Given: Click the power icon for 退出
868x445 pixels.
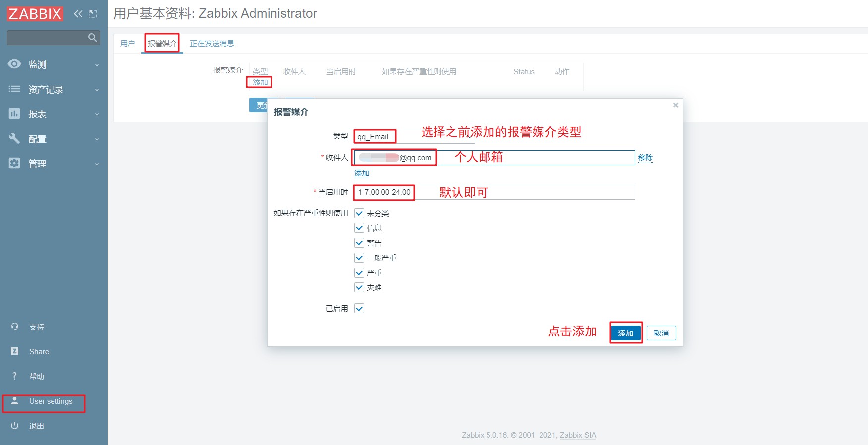Looking at the screenshot, I should pyautogui.click(x=15, y=426).
